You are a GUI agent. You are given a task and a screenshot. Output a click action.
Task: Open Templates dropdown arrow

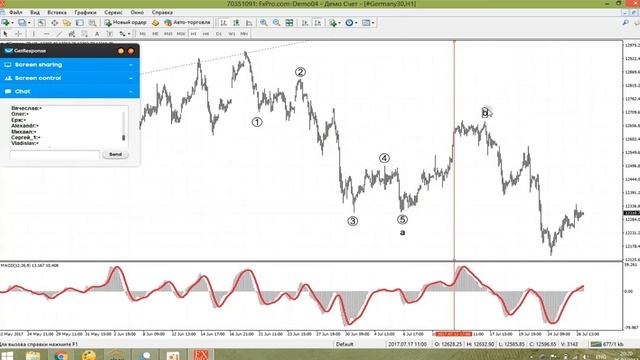coord(373,23)
